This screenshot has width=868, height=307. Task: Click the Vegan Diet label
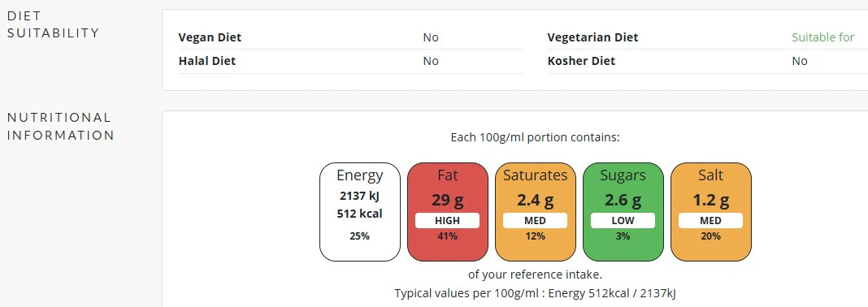[210, 37]
